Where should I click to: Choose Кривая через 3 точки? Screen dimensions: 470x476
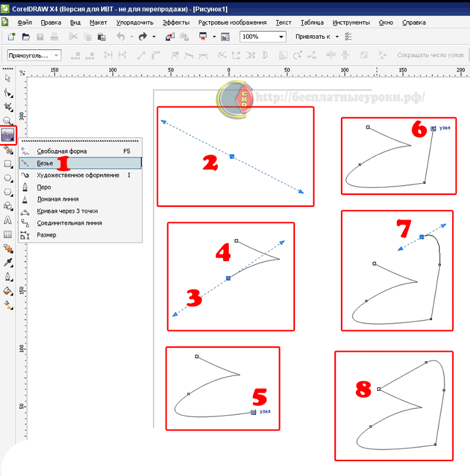[x=80, y=211]
